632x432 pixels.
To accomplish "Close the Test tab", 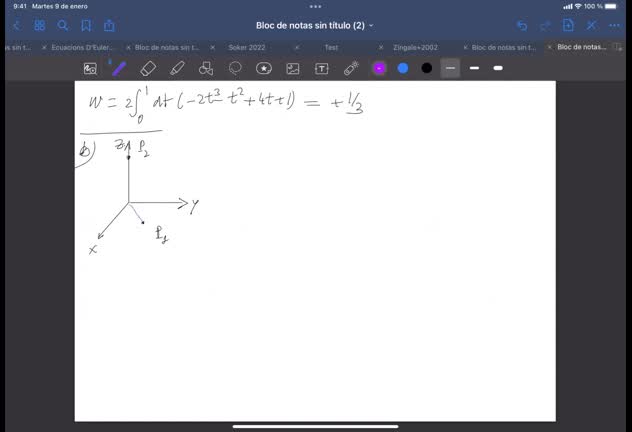I will [297, 48].
